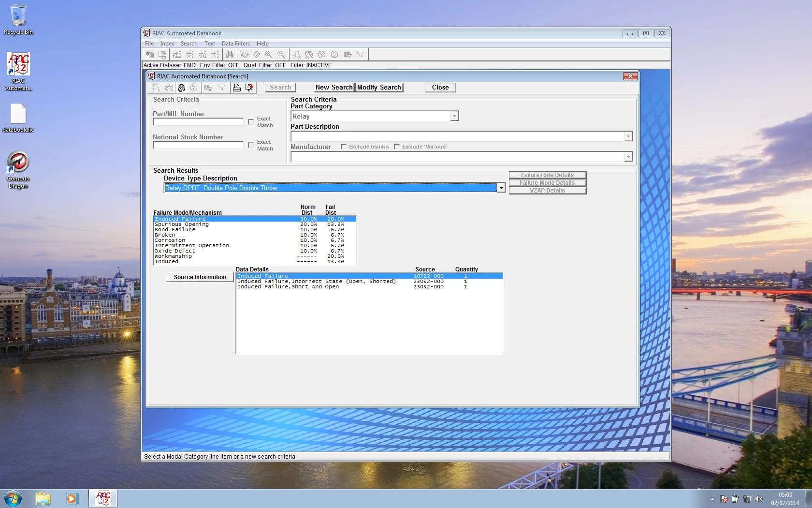Open RIAC Automated Databook from the taskbar

point(103,498)
